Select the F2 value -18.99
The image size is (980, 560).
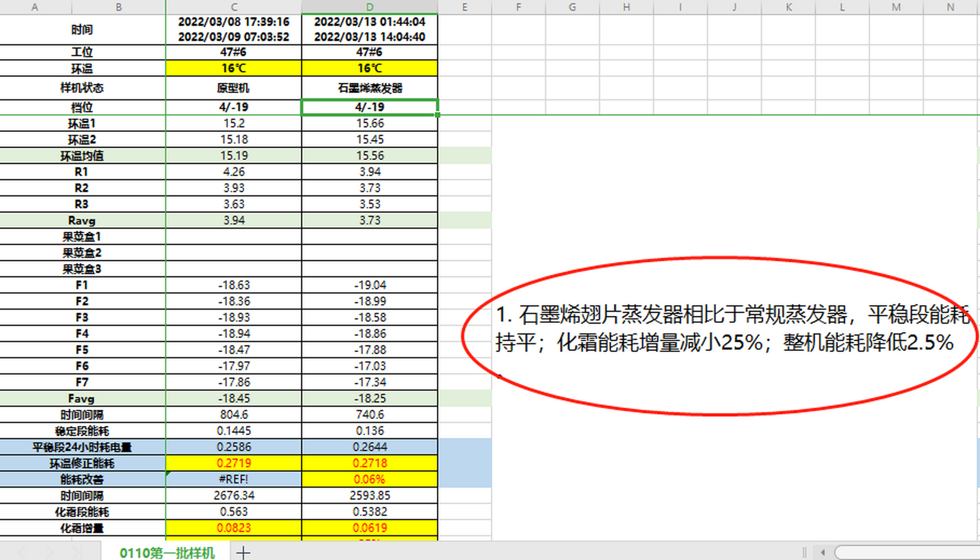[370, 301]
